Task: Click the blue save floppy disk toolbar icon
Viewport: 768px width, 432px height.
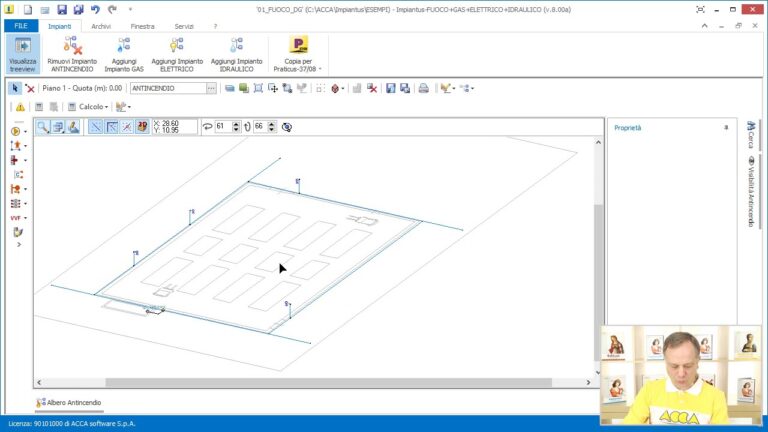Action: [390, 88]
